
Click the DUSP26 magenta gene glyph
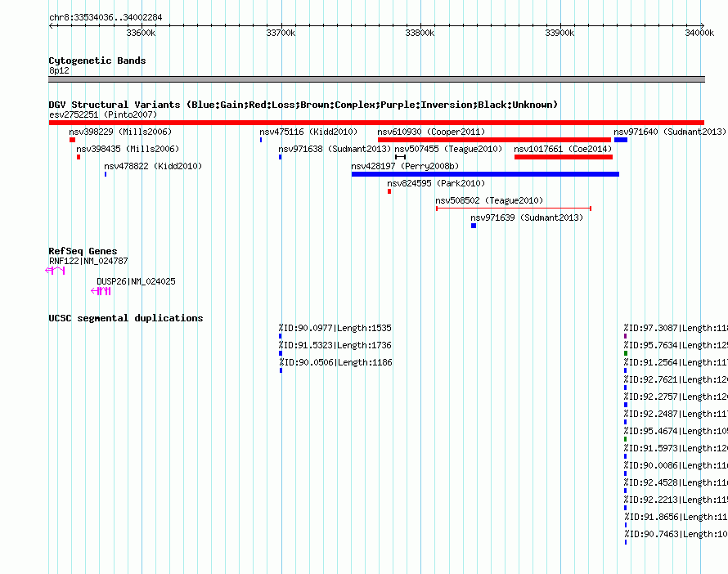click(101, 291)
